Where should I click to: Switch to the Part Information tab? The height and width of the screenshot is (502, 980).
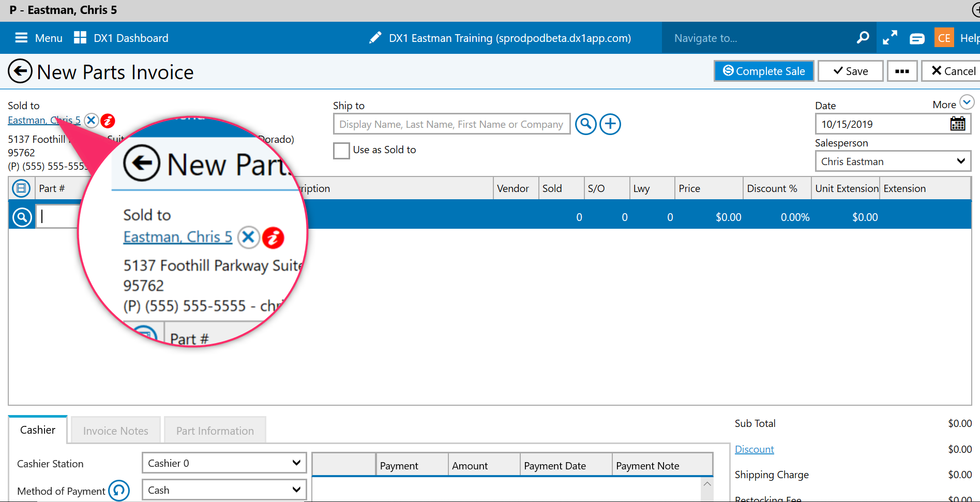pos(215,431)
